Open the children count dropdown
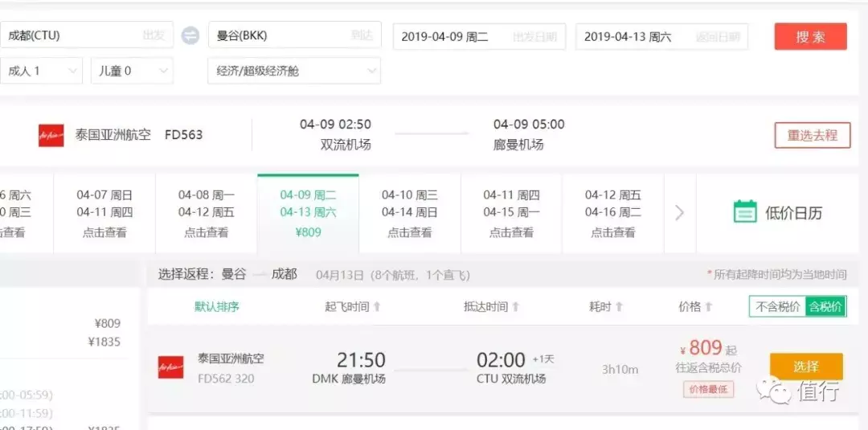 point(132,71)
